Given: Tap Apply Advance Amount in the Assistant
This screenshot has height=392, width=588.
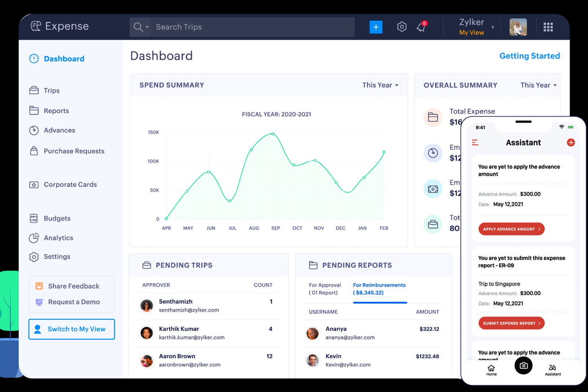Looking at the screenshot, I should tap(511, 229).
